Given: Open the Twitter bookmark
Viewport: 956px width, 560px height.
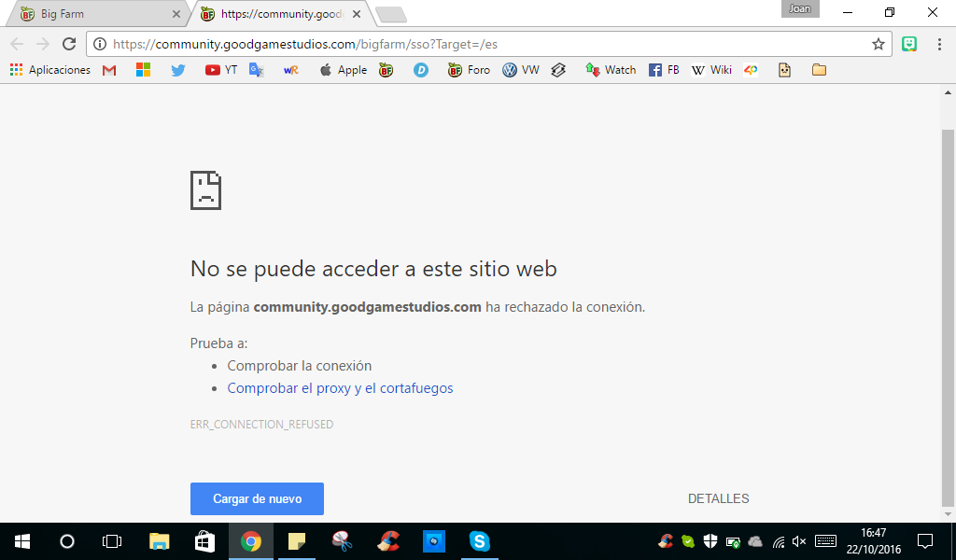Looking at the screenshot, I should click(178, 70).
